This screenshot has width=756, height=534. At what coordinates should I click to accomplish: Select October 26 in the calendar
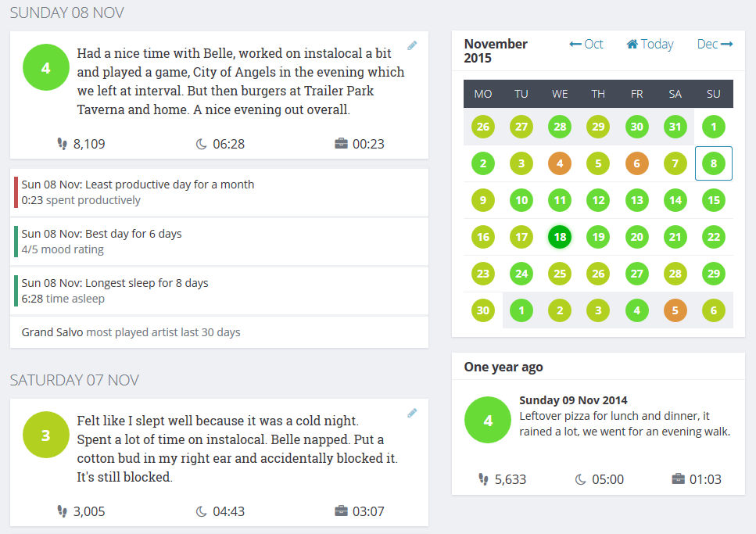[x=483, y=127]
